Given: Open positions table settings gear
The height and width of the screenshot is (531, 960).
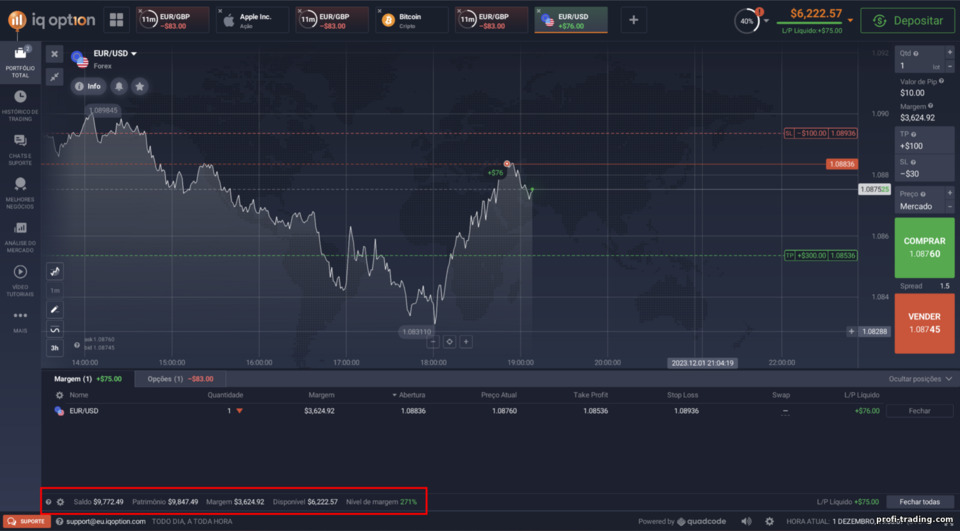Looking at the screenshot, I should [59, 396].
